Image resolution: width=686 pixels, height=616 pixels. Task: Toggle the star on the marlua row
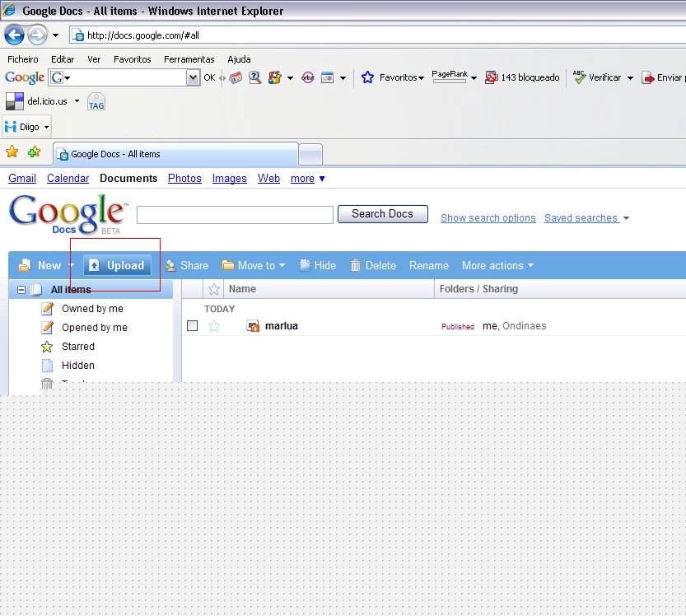pos(214,326)
